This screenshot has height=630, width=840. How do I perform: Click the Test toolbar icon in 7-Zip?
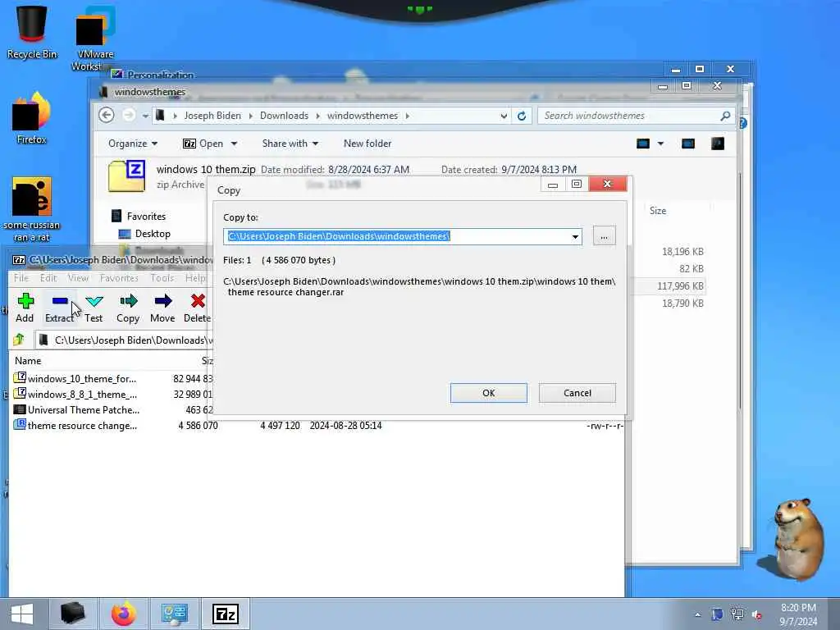pyautogui.click(x=94, y=308)
